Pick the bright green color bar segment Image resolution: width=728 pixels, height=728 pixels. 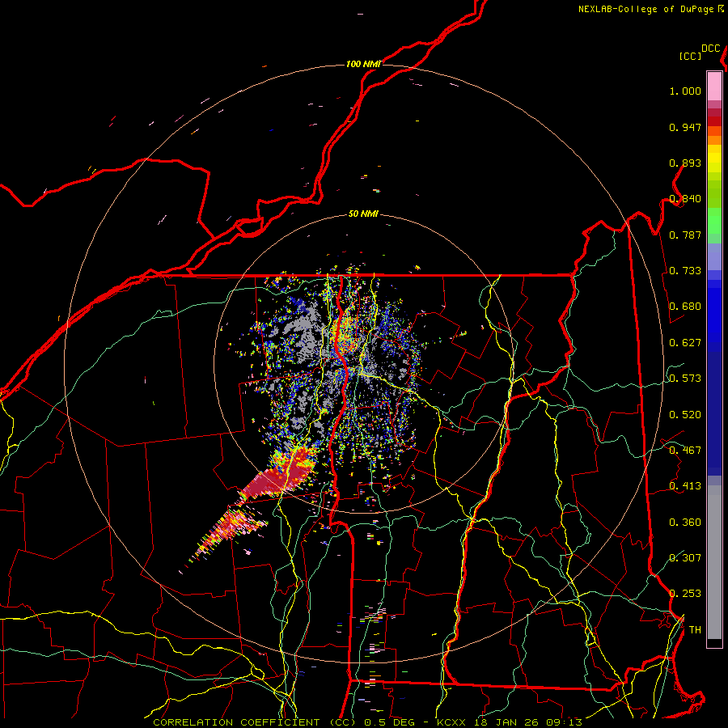click(714, 221)
